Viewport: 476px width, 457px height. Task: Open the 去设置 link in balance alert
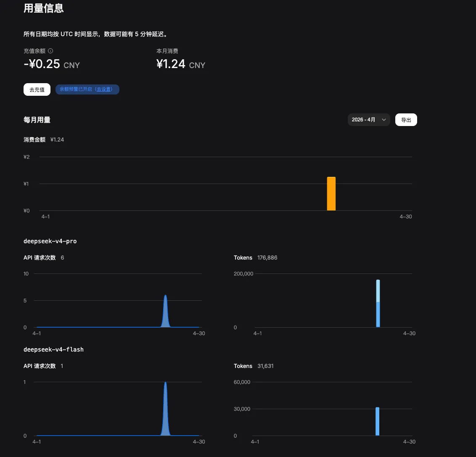104,89
